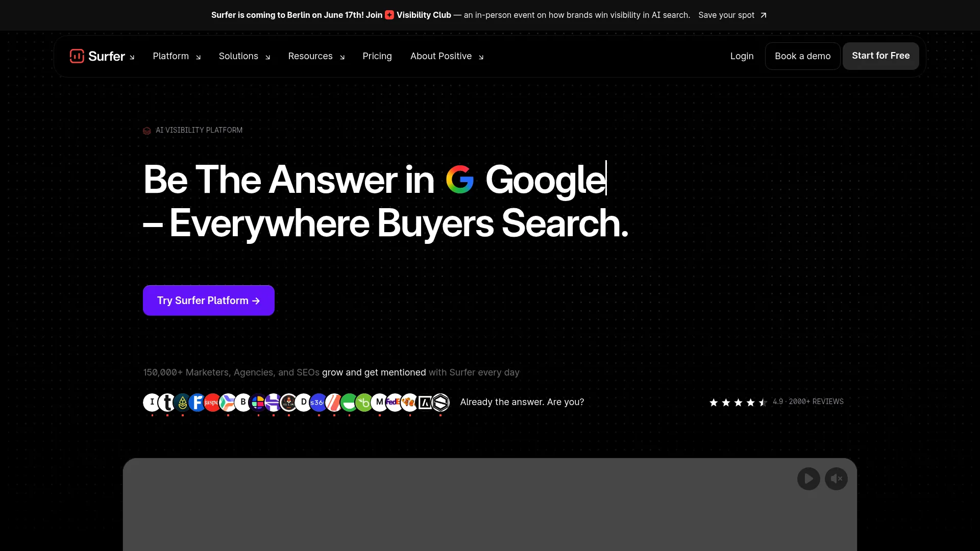The height and width of the screenshot is (551, 980).
Task: Click the white 'M' customer logo
Action: click(379, 403)
